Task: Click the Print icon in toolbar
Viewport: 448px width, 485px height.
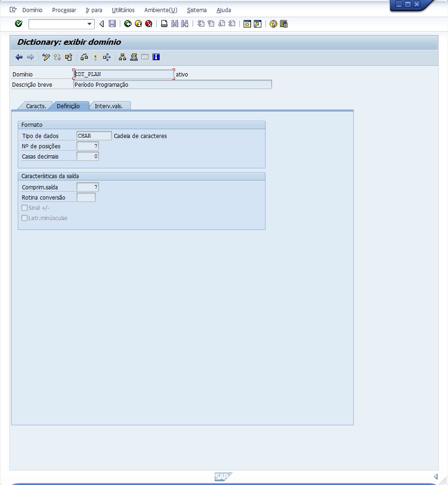Action: 164,24
